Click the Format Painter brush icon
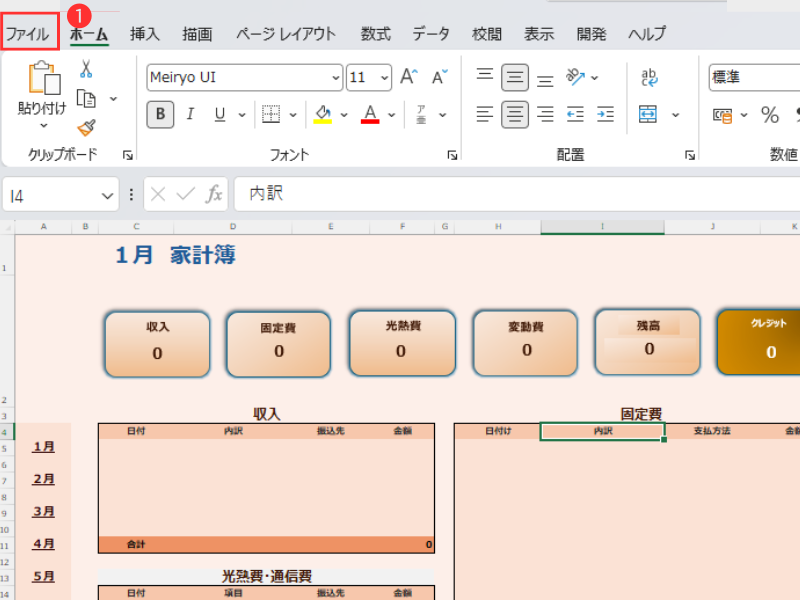 click(x=86, y=127)
